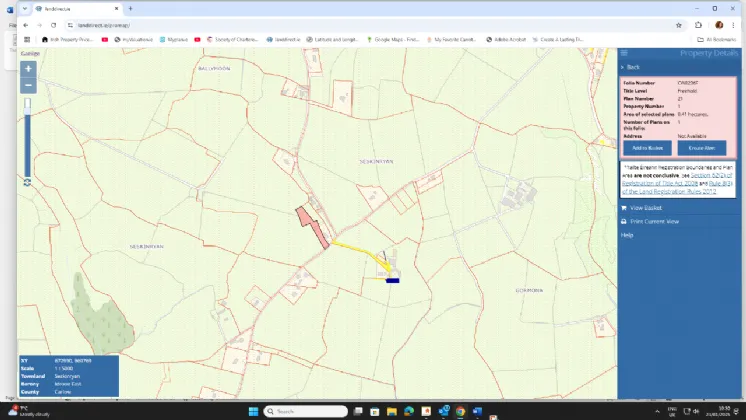This screenshot has width=746, height=420.
Task: Zoom out of the map with minus button
Action: tap(28, 85)
